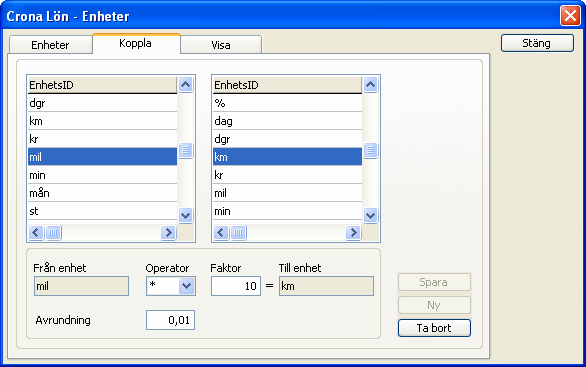Select st in the left unit list
586x367 pixels.
click(x=102, y=211)
